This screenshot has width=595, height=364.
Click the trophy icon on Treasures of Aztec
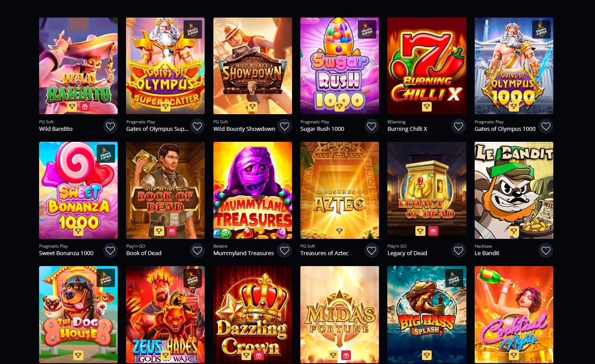pos(339,231)
